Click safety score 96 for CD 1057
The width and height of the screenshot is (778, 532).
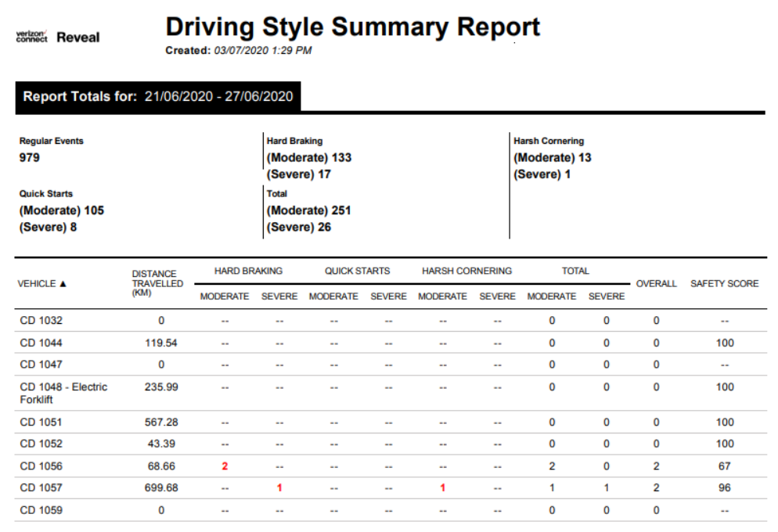[725, 488]
